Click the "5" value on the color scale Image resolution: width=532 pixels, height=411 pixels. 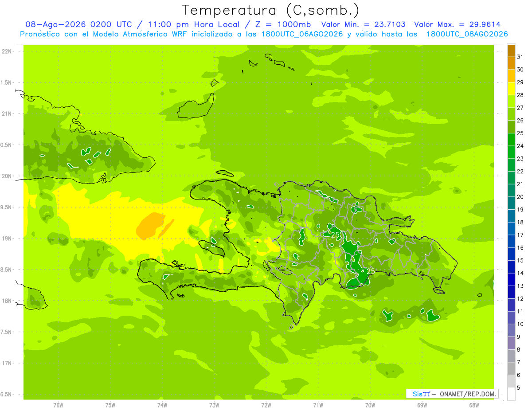coord(518,388)
